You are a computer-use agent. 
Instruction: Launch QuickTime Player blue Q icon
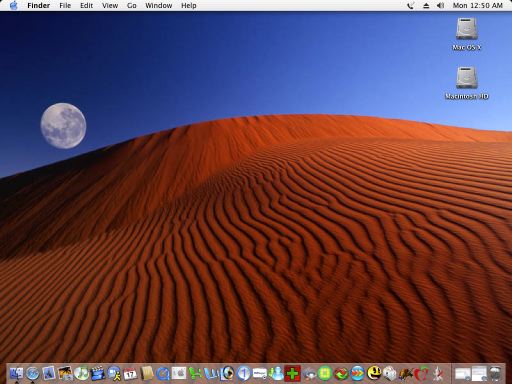[x=163, y=373]
